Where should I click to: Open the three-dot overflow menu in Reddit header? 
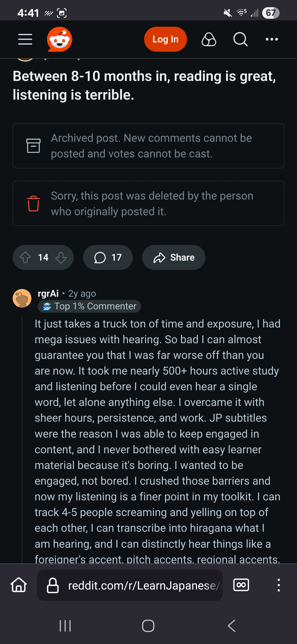272,39
